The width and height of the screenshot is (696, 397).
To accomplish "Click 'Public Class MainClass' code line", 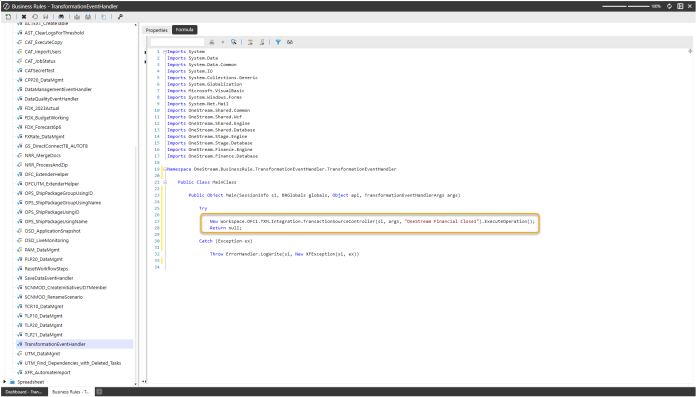I will [207, 182].
